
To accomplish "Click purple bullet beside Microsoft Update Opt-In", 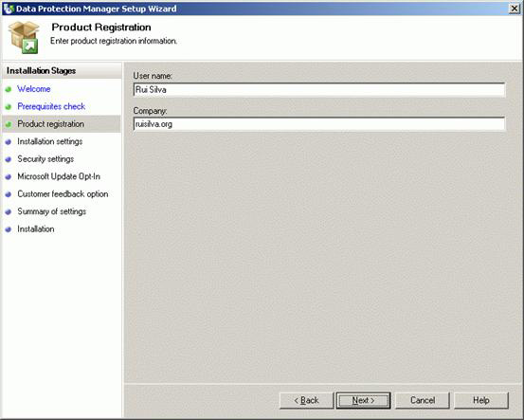I will pos(9,177).
